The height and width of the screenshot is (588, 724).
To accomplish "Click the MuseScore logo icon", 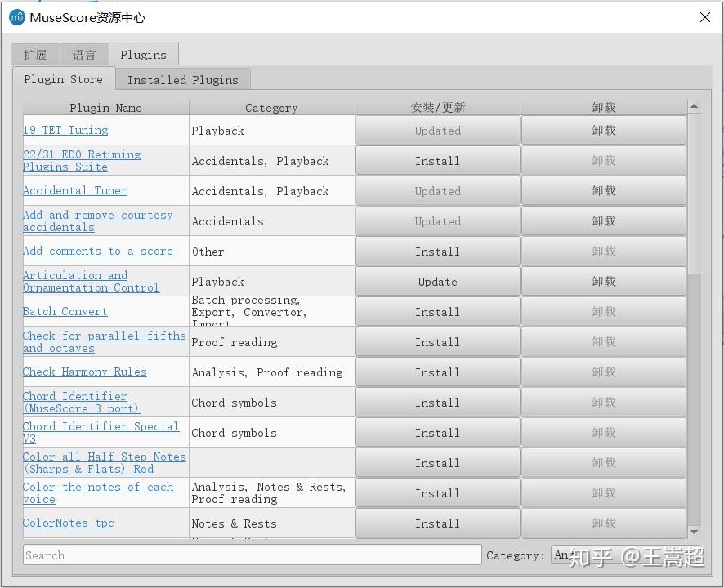I will (16, 16).
